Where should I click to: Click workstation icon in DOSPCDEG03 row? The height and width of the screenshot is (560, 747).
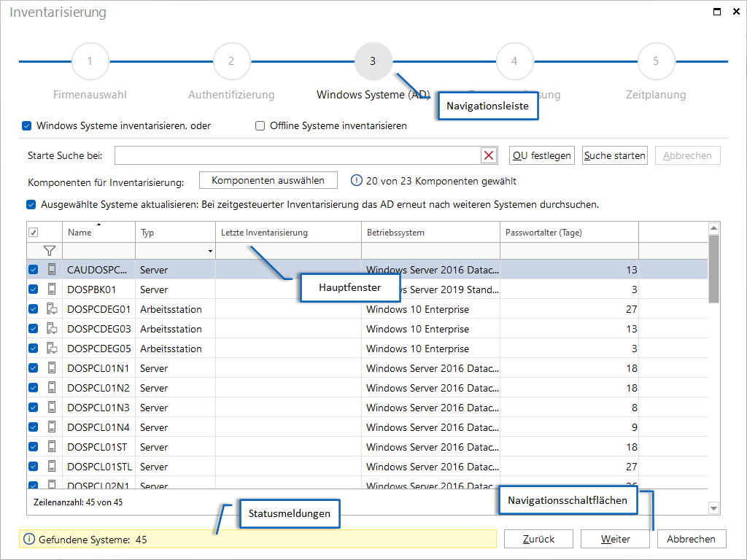coord(52,329)
